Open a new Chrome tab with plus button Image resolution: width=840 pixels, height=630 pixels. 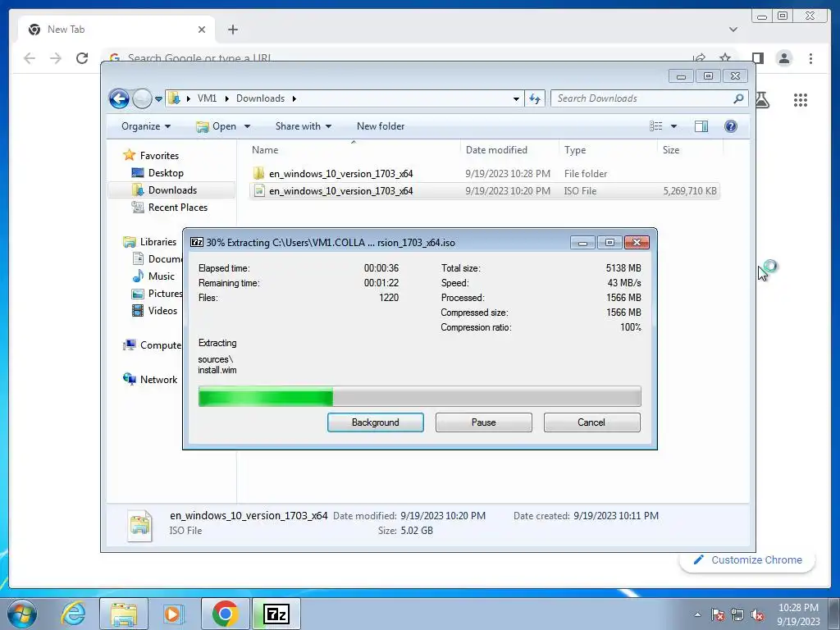pos(232,30)
